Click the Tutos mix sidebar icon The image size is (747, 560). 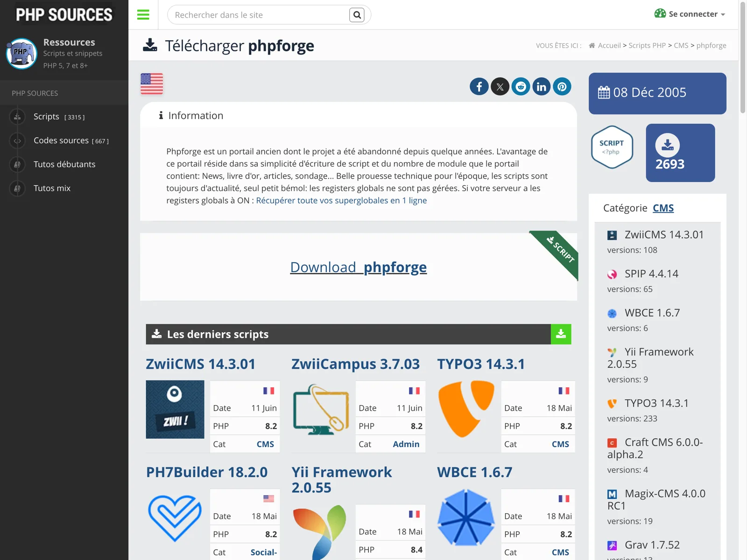tap(17, 188)
